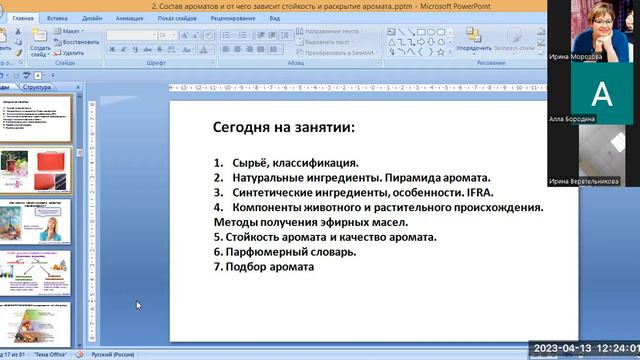Click the bulleted list icon
This screenshot has height=360, width=640.
[x=227, y=36]
